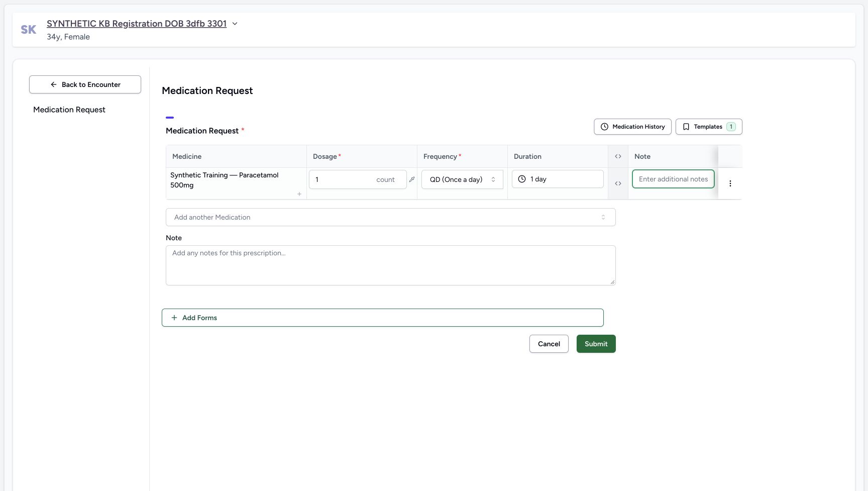Focus the Enter additional notes field

pos(673,179)
